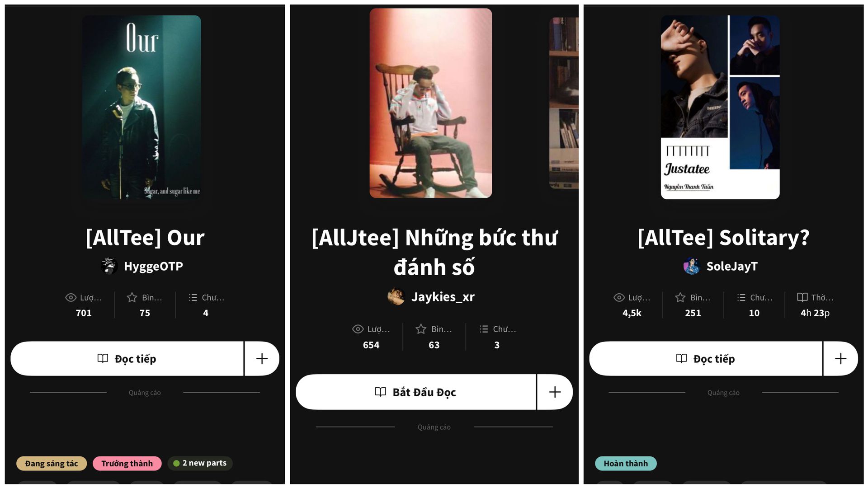This screenshot has width=868, height=488.
Task: Tap star votes icon above 251
Action: coord(680,297)
